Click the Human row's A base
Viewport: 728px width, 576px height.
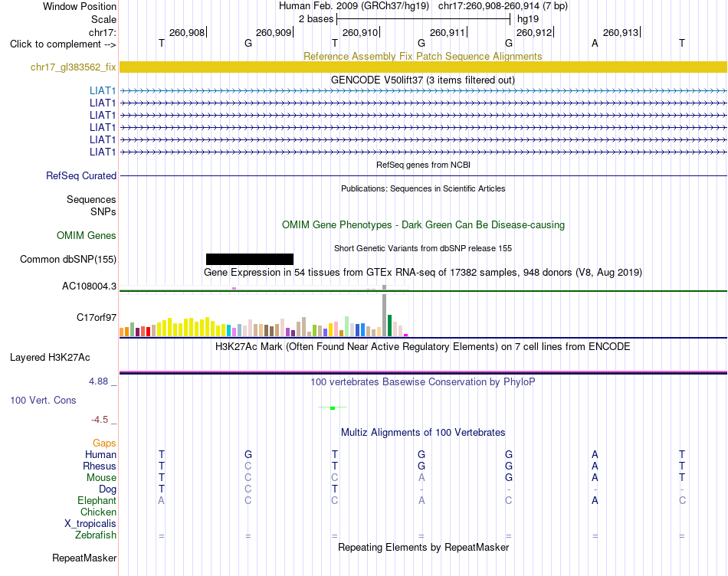tap(595, 454)
